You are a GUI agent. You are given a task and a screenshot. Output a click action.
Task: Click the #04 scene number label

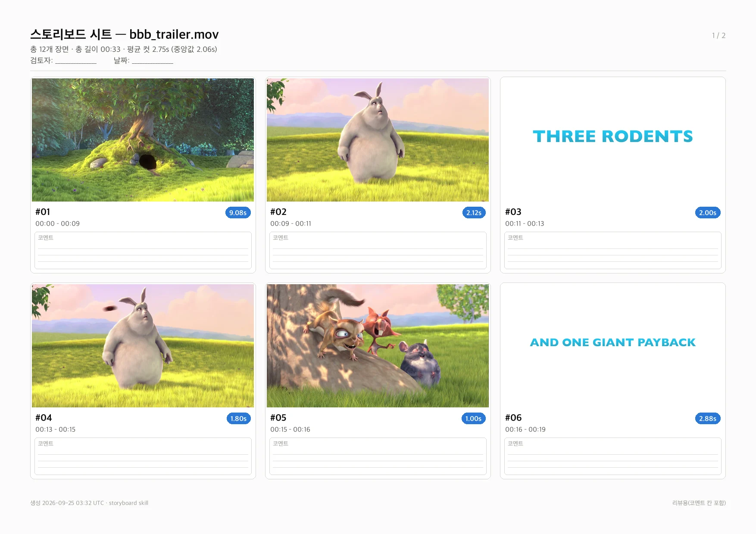pyautogui.click(x=44, y=418)
